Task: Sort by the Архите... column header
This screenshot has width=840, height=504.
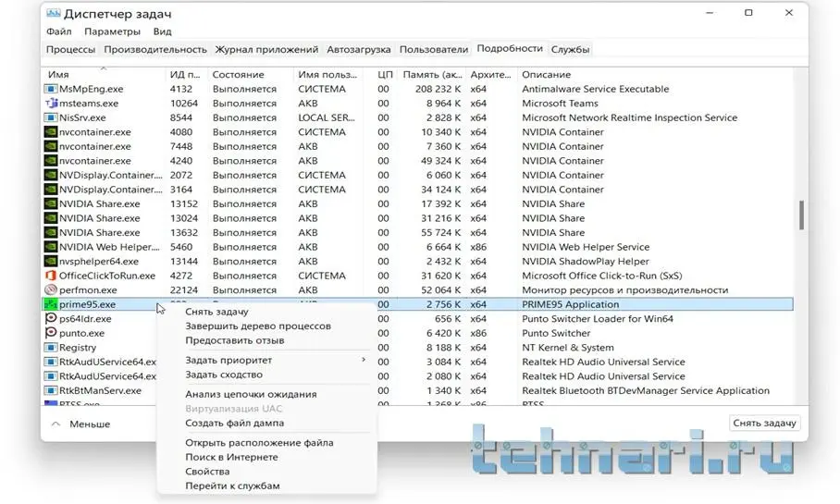Action: point(490,75)
